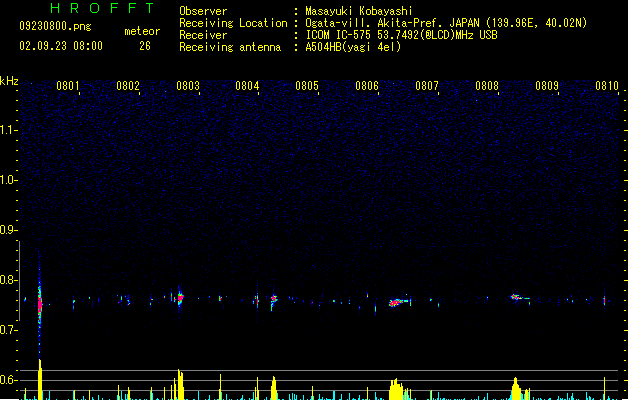The image size is (629, 400).
Task: Click the 0.8 kHz axis label
Action: [x=7, y=280]
